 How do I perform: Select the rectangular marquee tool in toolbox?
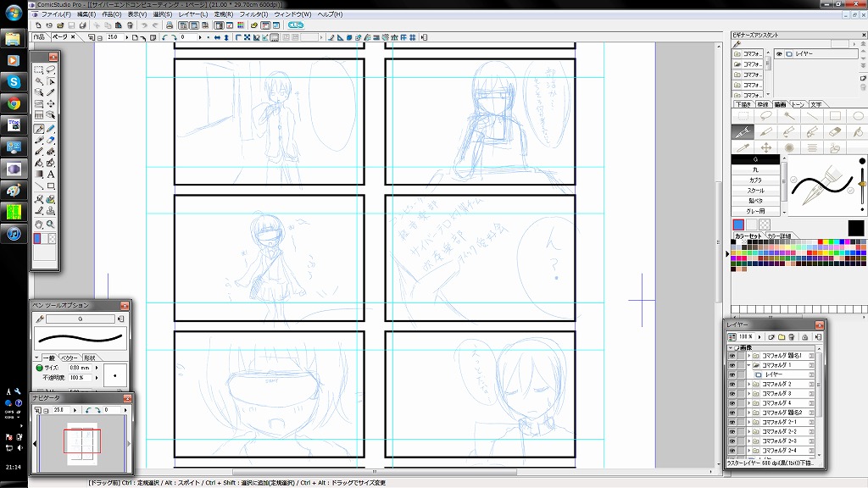tap(39, 69)
